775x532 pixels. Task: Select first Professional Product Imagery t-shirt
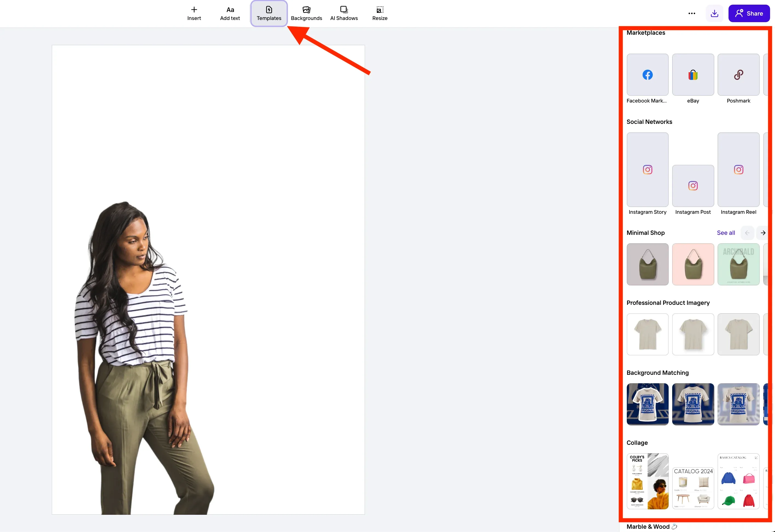647,334
